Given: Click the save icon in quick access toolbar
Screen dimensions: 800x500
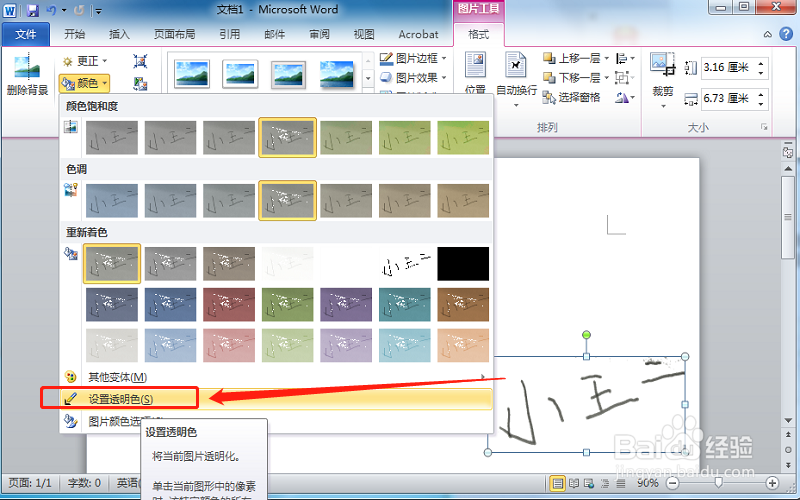Looking at the screenshot, I should pos(33,10).
